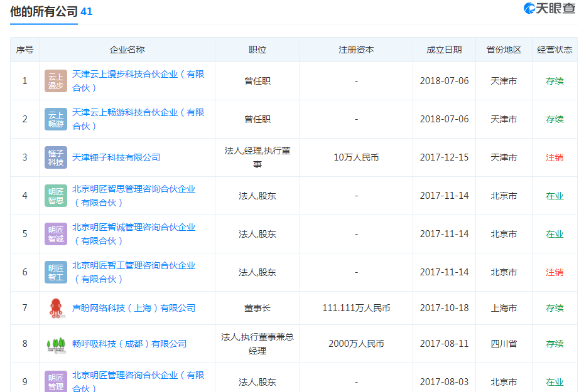Click the 明匠智工 company logo icon
579x392 pixels.
(x=56, y=272)
